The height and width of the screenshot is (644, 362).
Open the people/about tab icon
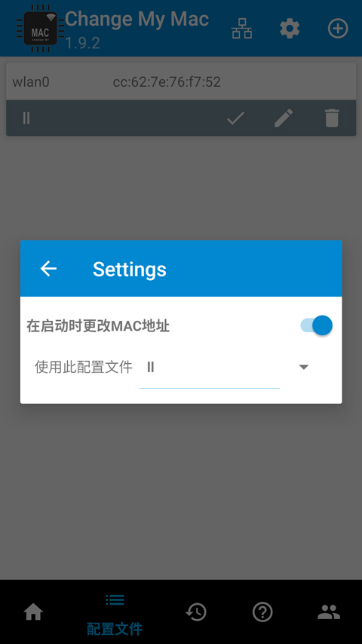(x=329, y=612)
